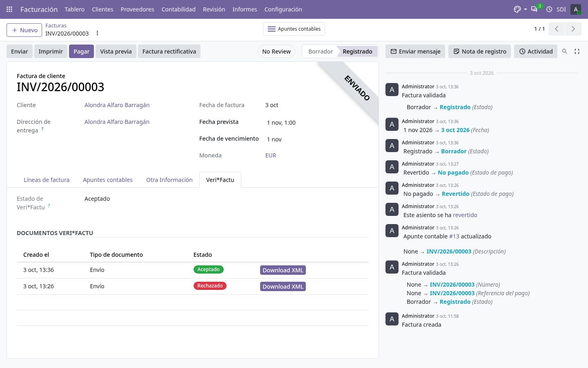Open the Administrator user avatar menu
Viewport: 588px width, 368px height.
click(576, 9)
